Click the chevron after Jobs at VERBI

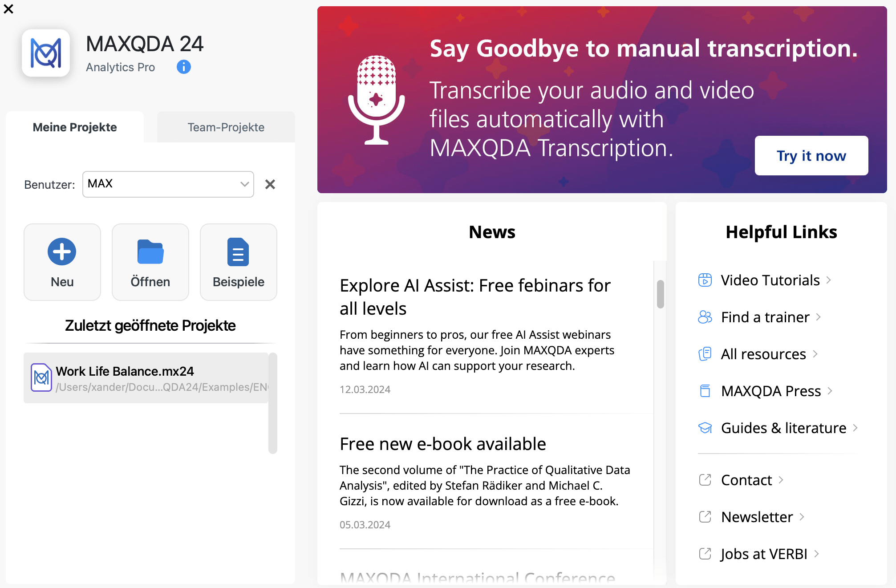click(817, 554)
